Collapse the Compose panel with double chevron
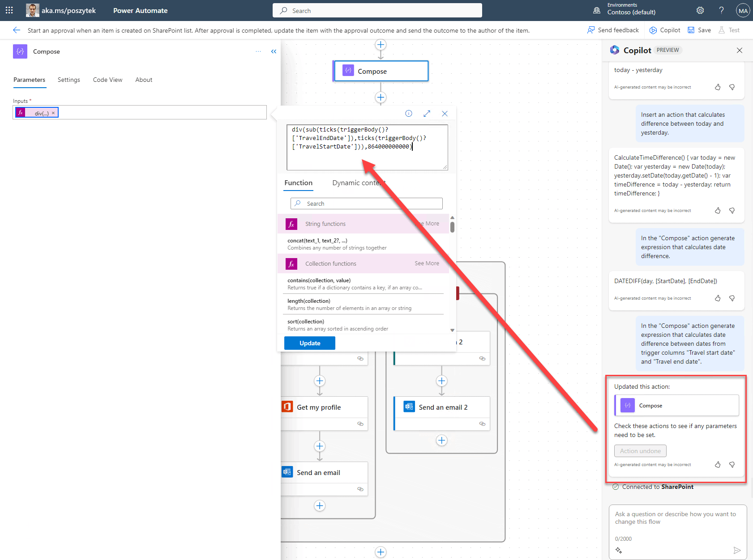 (x=274, y=51)
